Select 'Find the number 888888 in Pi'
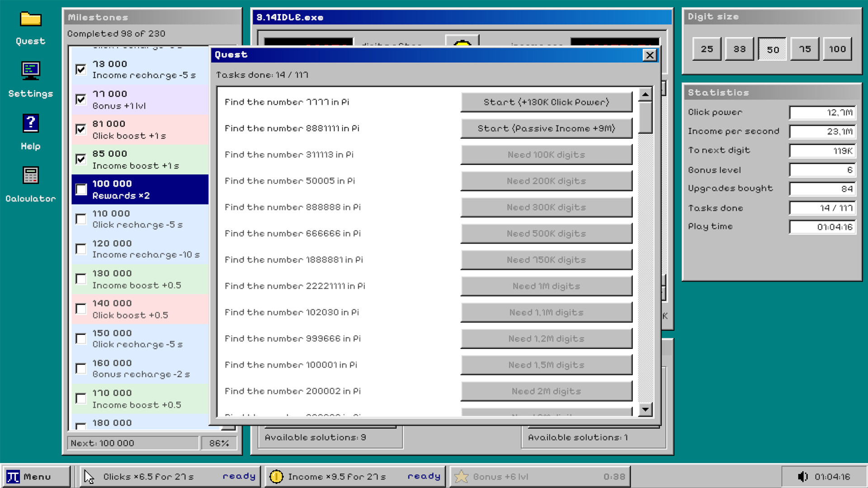Image resolution: width=868 pixels, height=488 pixels. click(x=292, y=207)
